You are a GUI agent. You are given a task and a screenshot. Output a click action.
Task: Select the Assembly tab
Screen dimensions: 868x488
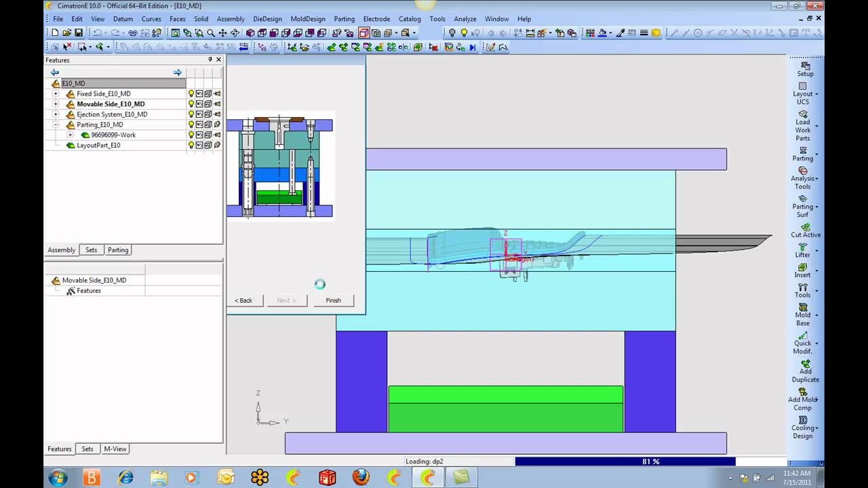tap(61, 250)
